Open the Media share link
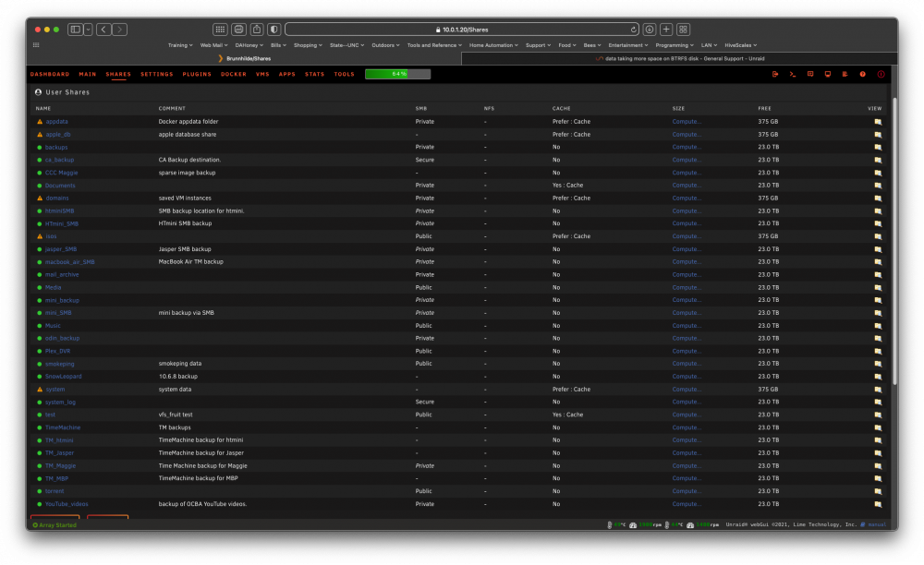Viewport: 924px width, 565px height. 53,288
